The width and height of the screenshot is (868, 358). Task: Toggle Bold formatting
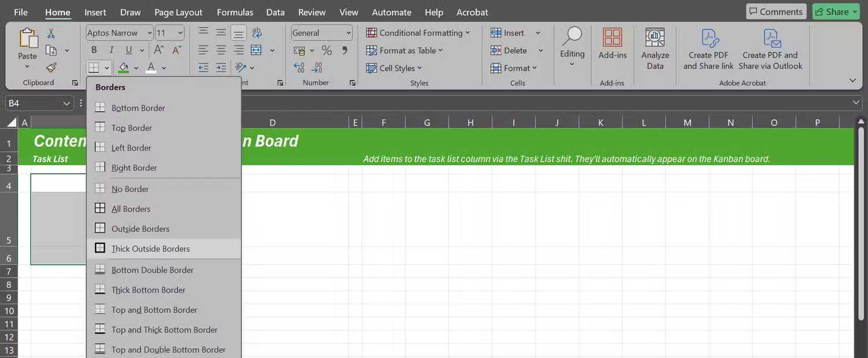point(94,50)
